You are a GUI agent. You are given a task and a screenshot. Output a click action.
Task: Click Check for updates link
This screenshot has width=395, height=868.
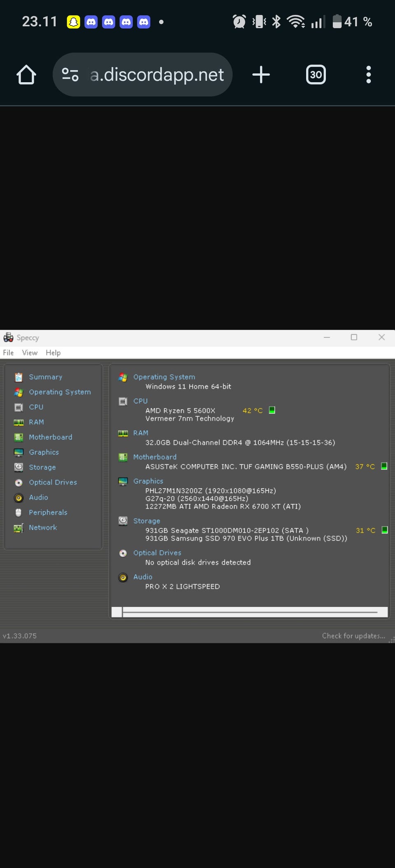354,636
